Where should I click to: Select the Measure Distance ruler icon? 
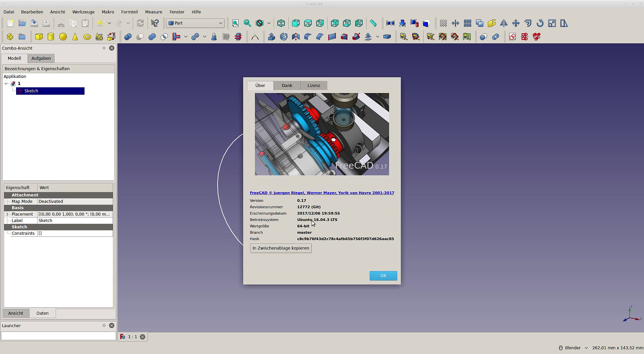click(x=373, y=23)
